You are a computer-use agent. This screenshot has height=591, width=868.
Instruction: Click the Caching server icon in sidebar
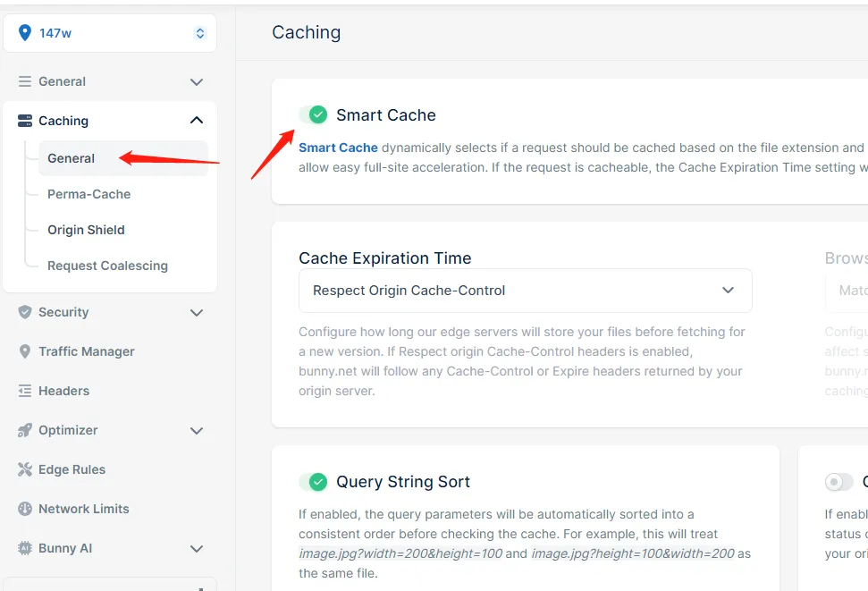(25, 121)
